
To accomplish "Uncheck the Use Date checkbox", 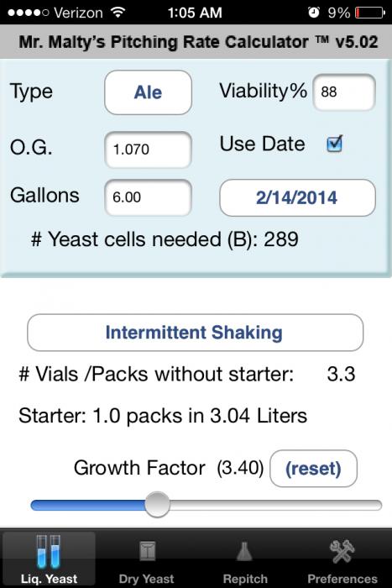I will [334, 144].
